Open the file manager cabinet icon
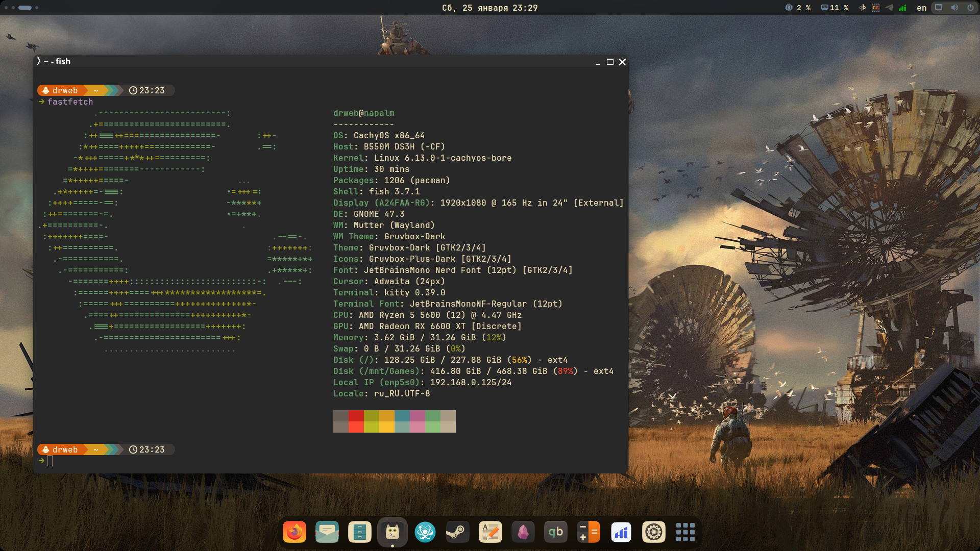Screen dimensions: 980x551 point(360,532)
